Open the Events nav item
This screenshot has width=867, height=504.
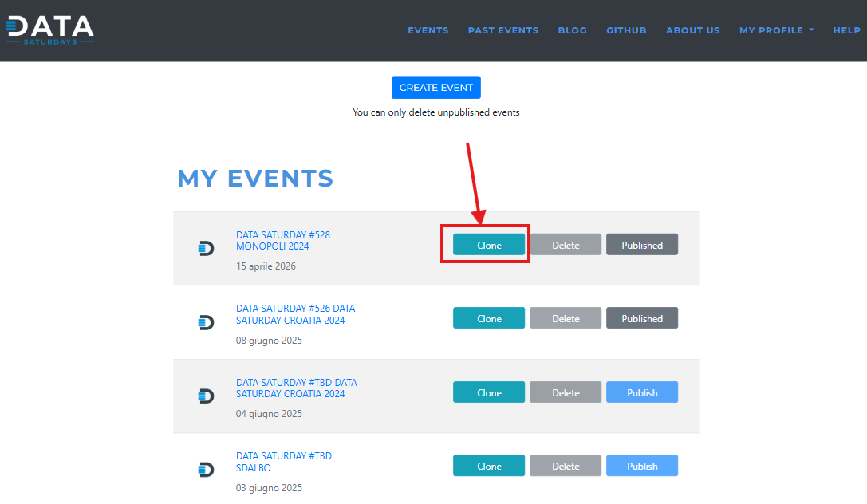[428, 30]
